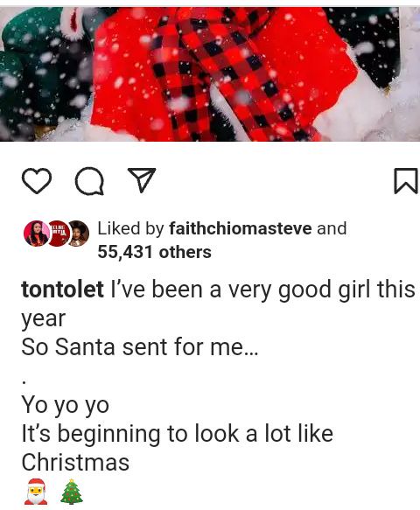This screenshot has width=420, height=510.
Task: Tap caption line 'So Santa sent for me...'
Action: point(140,346)
